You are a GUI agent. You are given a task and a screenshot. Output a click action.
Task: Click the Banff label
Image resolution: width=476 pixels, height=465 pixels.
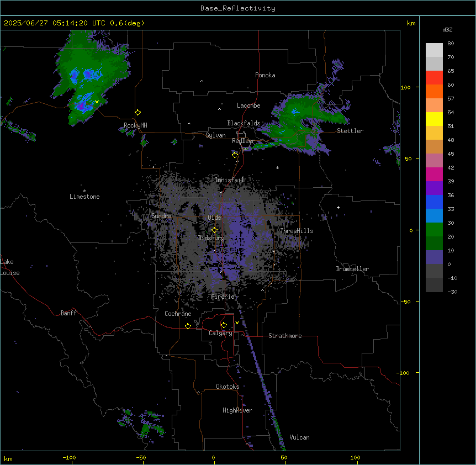(68, 313)
